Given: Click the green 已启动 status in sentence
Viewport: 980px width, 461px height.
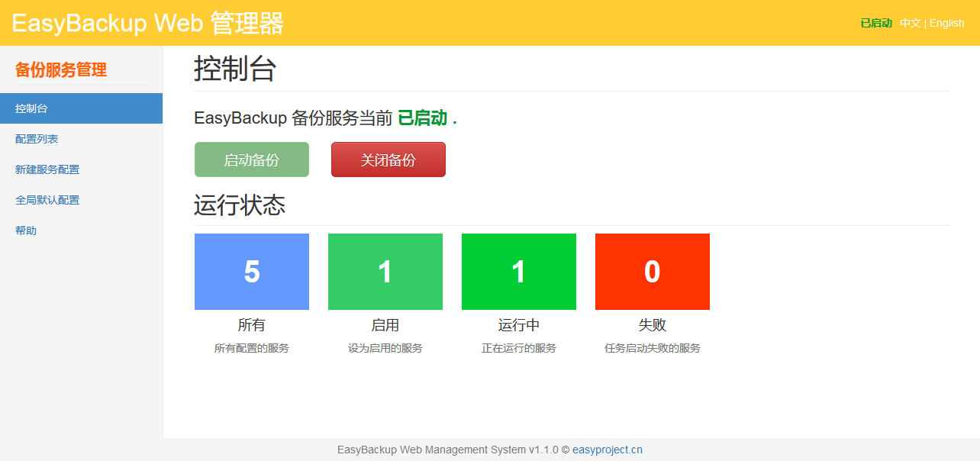Looking at the screenshot, I should (423, 118).
